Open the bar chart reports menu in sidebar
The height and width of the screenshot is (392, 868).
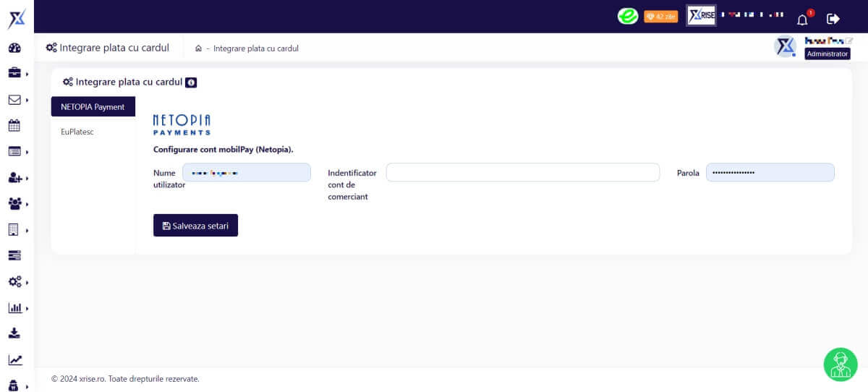pos(14,307)
